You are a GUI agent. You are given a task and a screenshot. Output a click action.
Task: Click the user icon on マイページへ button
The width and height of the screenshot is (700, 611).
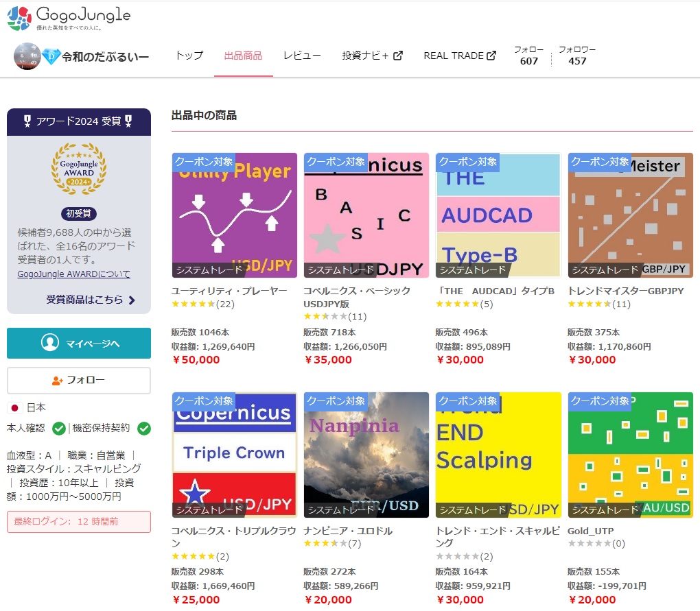click(x=50, y=342)
